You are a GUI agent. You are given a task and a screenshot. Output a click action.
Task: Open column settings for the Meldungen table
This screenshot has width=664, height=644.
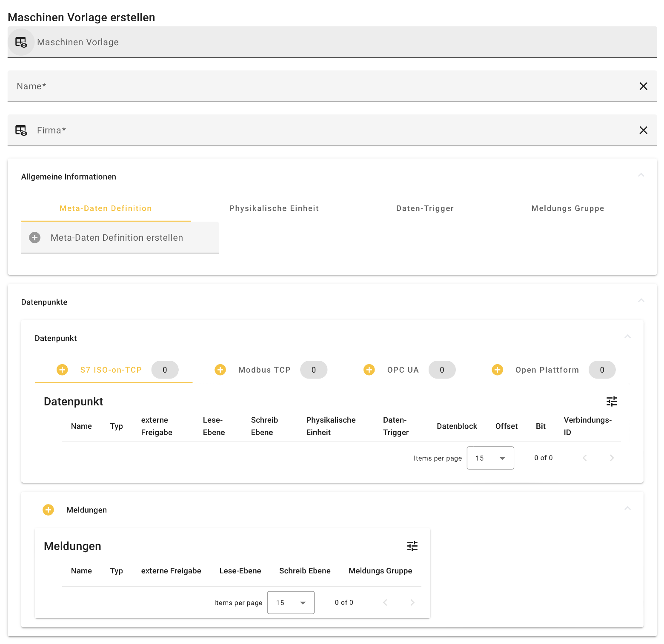[412, 546]
